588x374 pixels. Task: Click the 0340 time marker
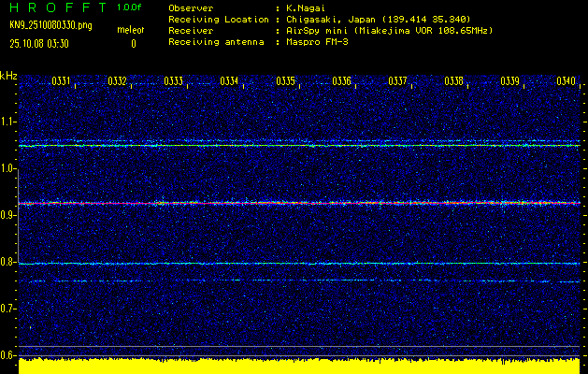tap(566, 81)
